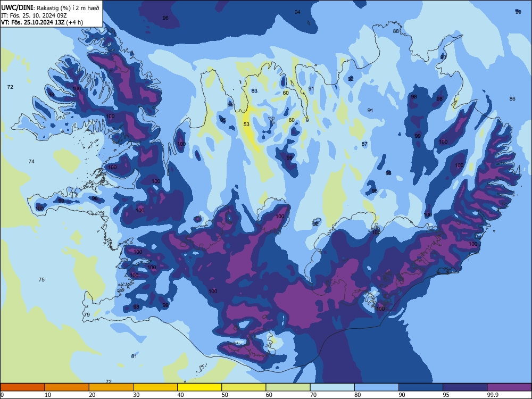The height and width of the screenshot is (399, 532).
Task: Select the 30–40 golden legend swatch
Action: click(155, 387)
